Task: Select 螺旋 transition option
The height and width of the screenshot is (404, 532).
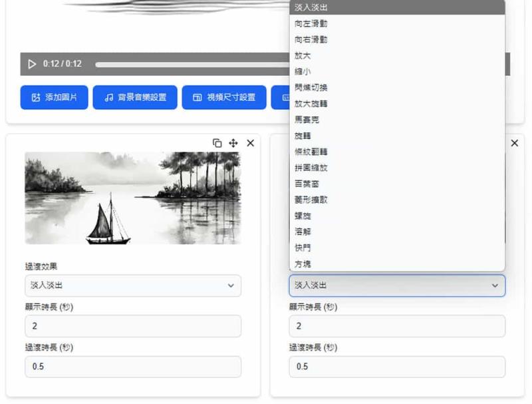Action: pyautogui.click(x=397, y=216)
